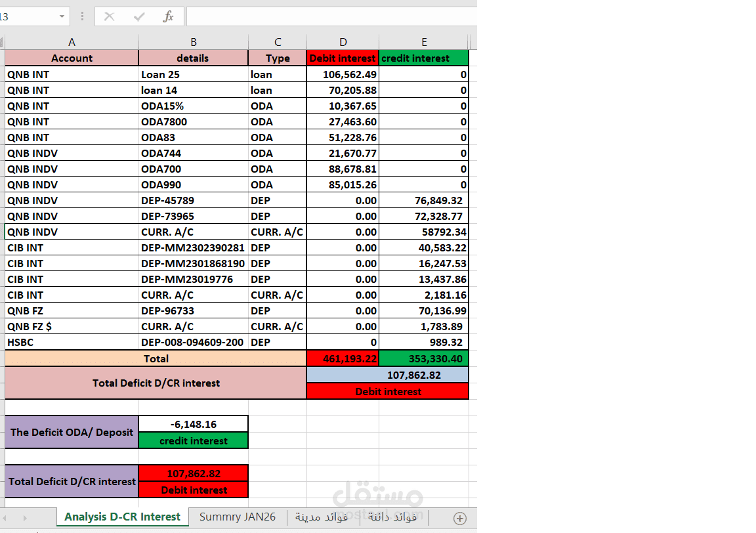Select the ODA744 cell
This screenshot has width=756, height=533.
click(x=194, y=154)
